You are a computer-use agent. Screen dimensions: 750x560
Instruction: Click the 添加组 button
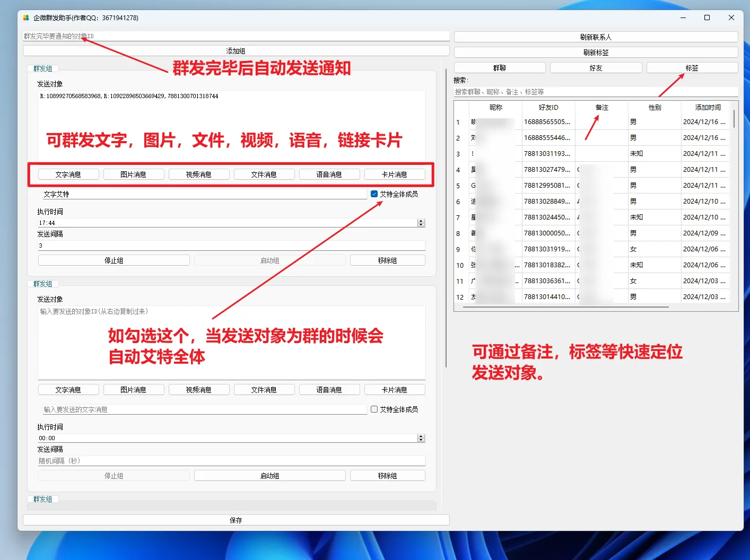pyautogui.click(x=236, y=51)
